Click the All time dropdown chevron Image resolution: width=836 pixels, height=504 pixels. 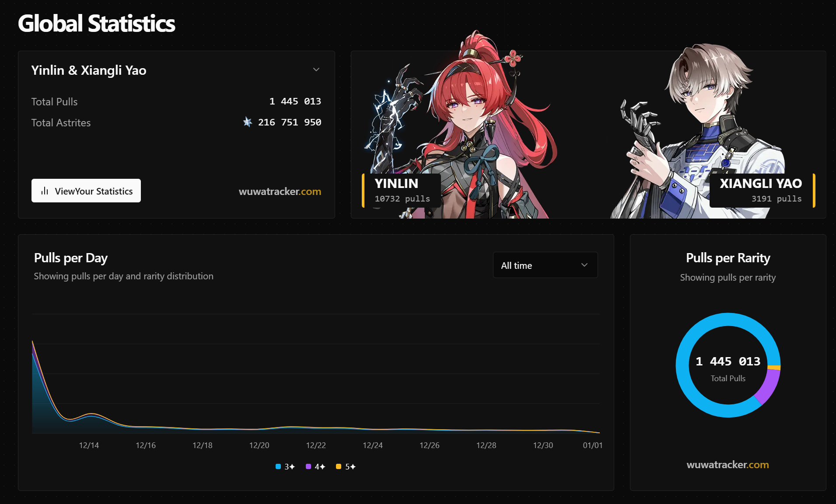point(584,265)
